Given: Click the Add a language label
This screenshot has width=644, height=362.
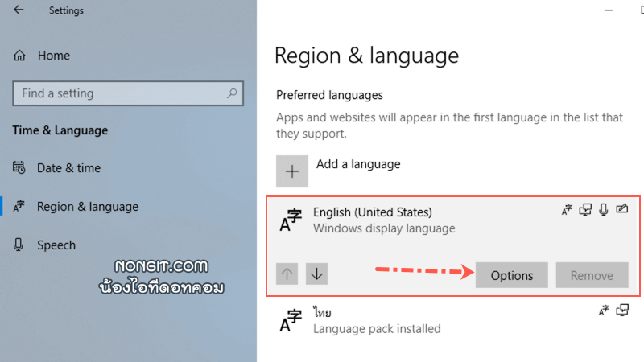Looking at the screenshot, I should click(x=358, y=164).
